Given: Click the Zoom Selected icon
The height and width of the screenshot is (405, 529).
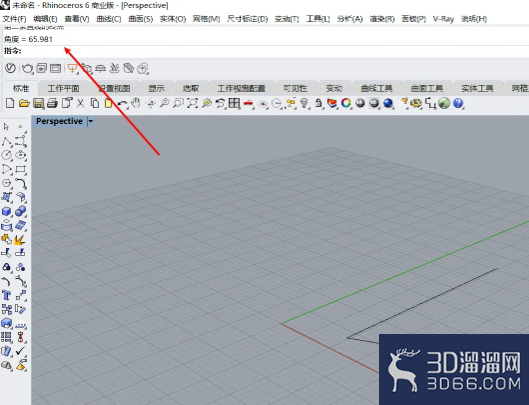Looking at the screenshot, I should pos(206,103).
